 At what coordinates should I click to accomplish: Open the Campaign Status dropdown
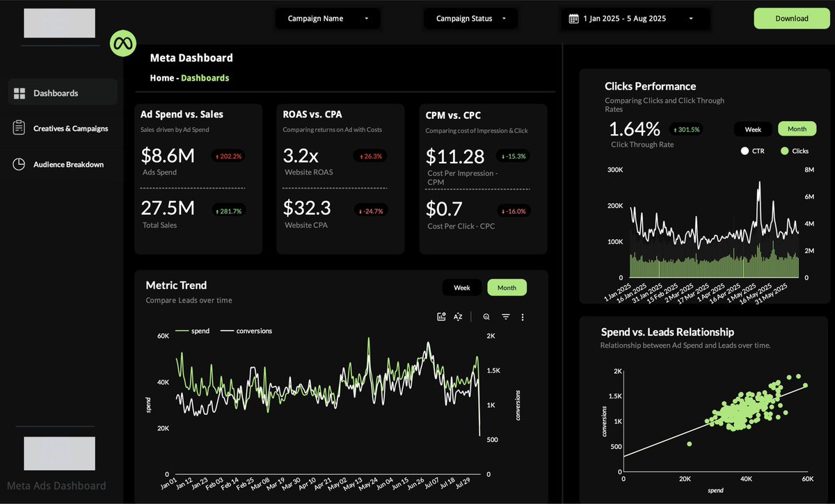click(x=470, y=19)
